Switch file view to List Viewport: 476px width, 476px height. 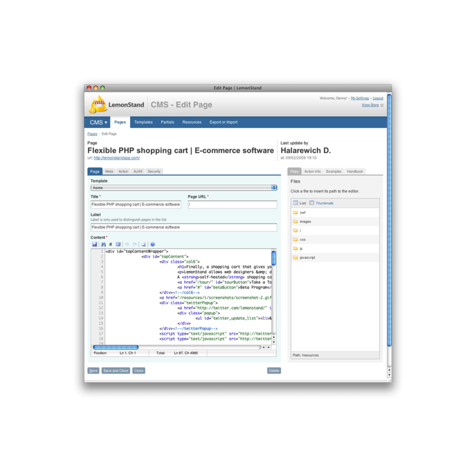[x=300, y=203]
